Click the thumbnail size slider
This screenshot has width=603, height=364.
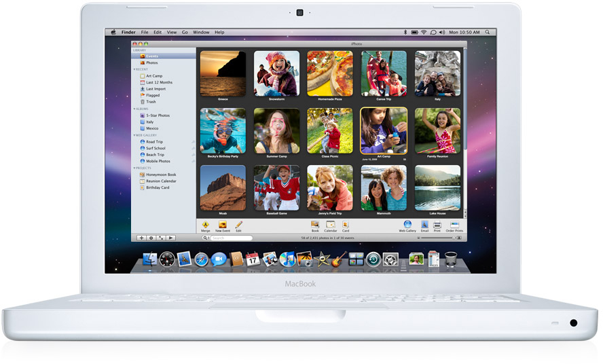point(445,238)
